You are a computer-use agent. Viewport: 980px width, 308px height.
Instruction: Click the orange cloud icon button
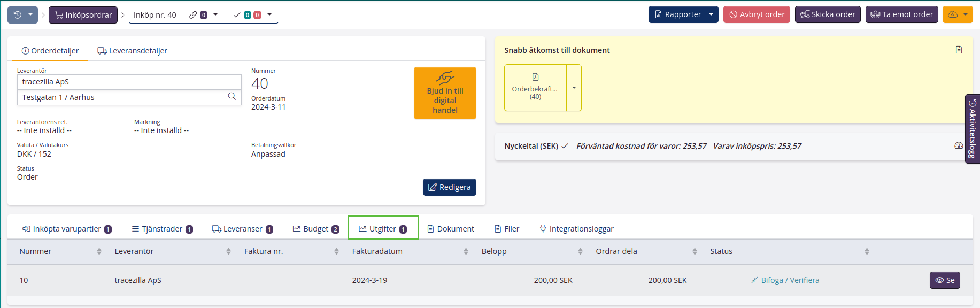953,15
